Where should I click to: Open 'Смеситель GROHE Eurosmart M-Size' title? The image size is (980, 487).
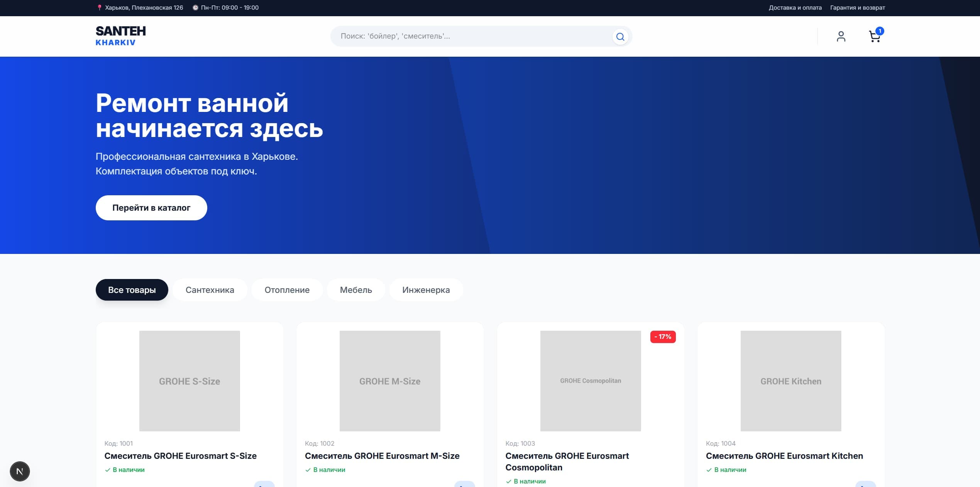click(382, 456)
